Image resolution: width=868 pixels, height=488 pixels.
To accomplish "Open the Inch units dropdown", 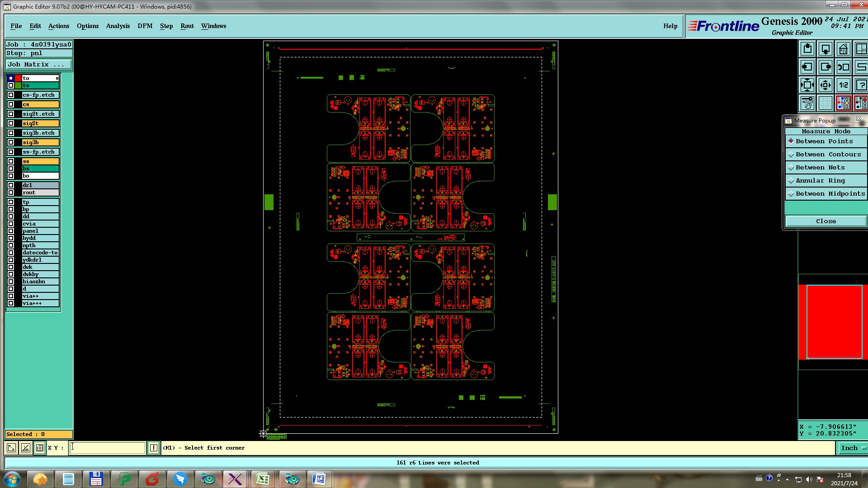I will (x=853, y=448).
